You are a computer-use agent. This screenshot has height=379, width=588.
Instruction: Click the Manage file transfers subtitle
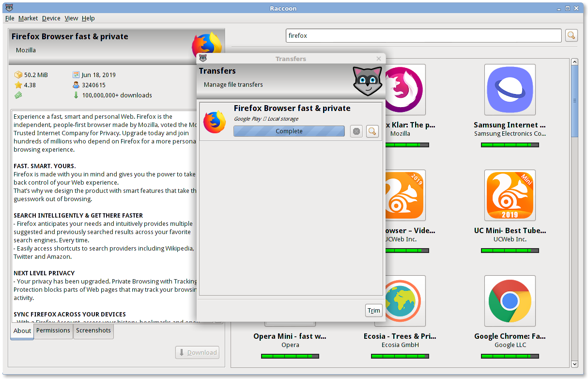click(x=233, y=84)
